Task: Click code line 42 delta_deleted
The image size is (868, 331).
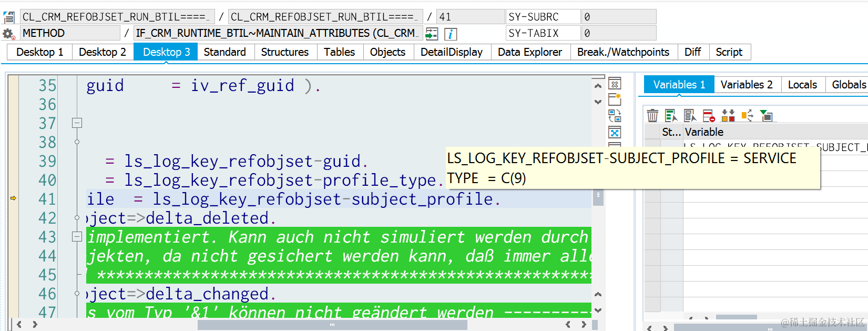Action: pyautogui.click(x=180, y=218)
